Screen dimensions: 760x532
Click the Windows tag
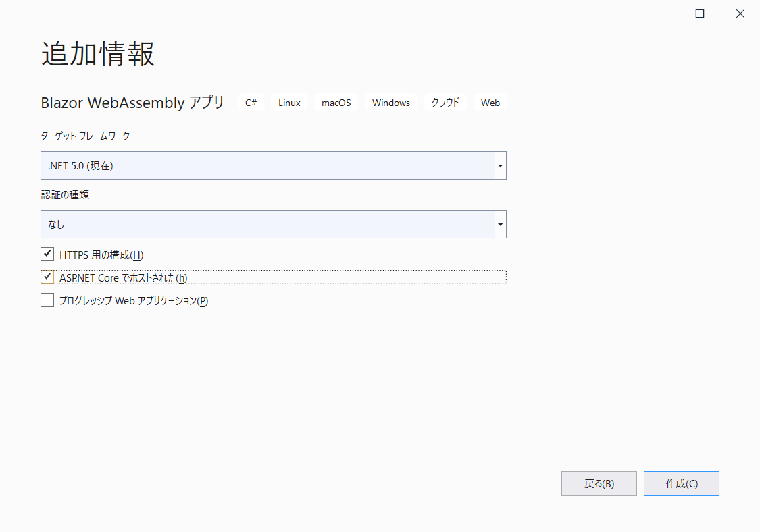click(391, 103)
